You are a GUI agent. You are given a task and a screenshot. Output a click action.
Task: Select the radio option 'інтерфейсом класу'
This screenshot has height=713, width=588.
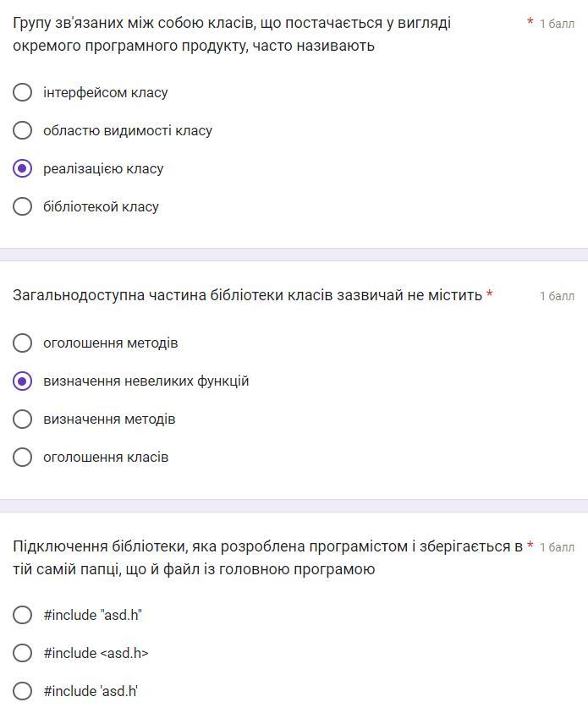(22, 92)
